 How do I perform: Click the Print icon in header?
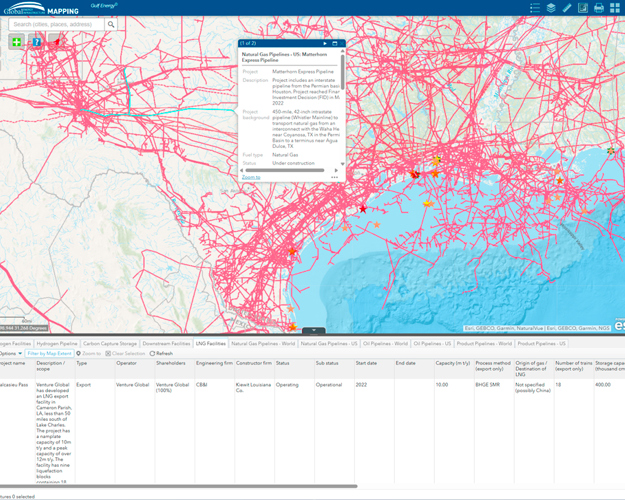coord(599,8)
